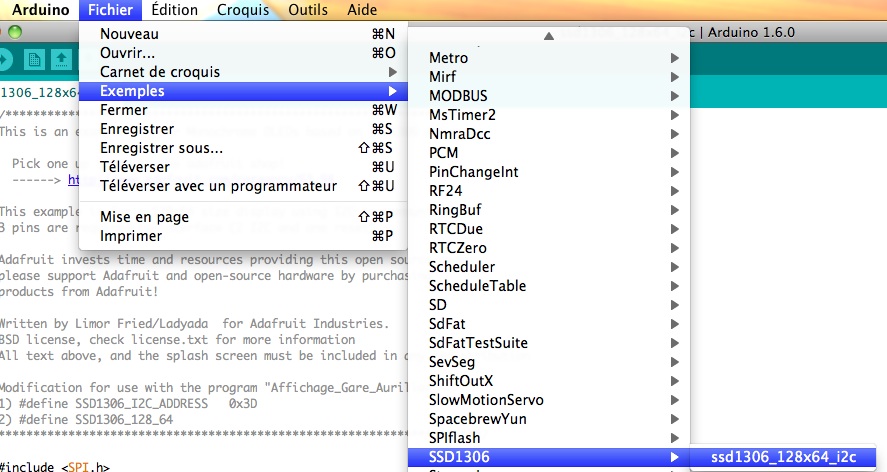
Task: Choose Nouveau in the Fichier menu
Action: [x=243, y=34]
